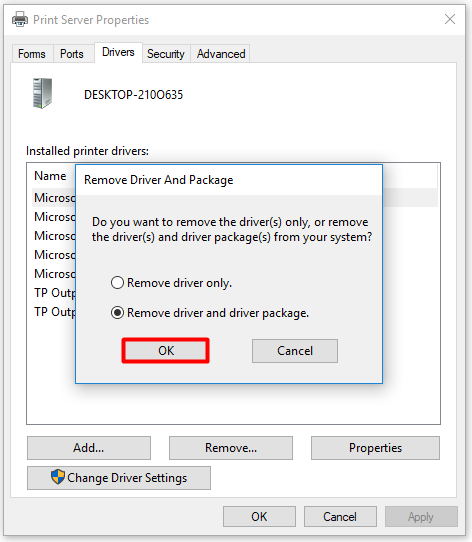The image size is (472, 542).
Task: Select the first TP Output driver entry
Action: coord(54,293)
